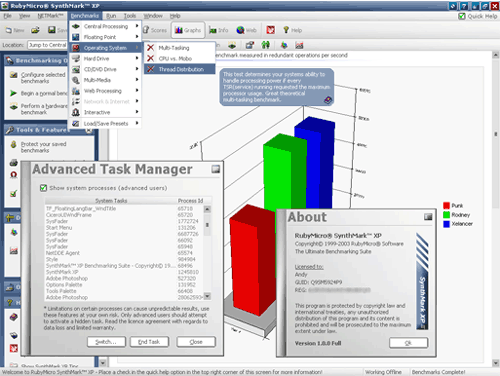Expand the Hard Drive submenu
The width and height of the screenshot is (500, 376).
click(105, 59)
